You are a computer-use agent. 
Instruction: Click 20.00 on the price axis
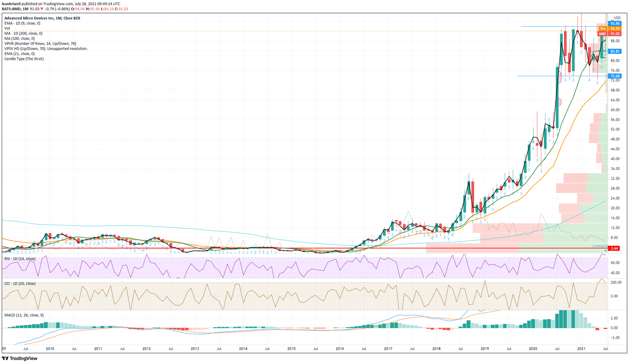615,208
